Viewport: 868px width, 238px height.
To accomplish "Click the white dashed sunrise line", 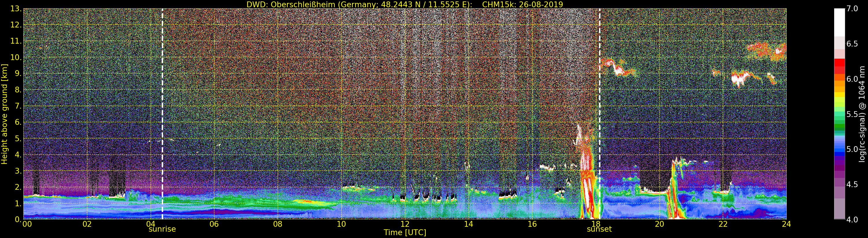I will point(163,101).
